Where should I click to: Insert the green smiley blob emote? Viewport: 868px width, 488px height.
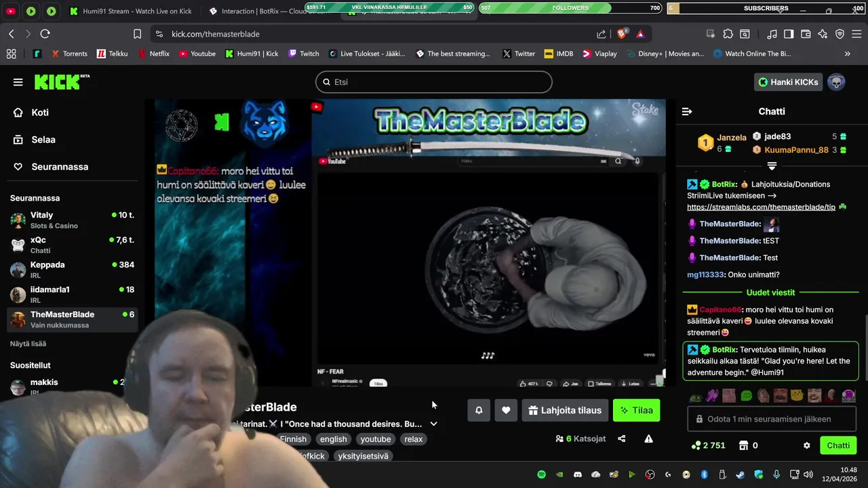pyautogui.click(x=747, y=395)
